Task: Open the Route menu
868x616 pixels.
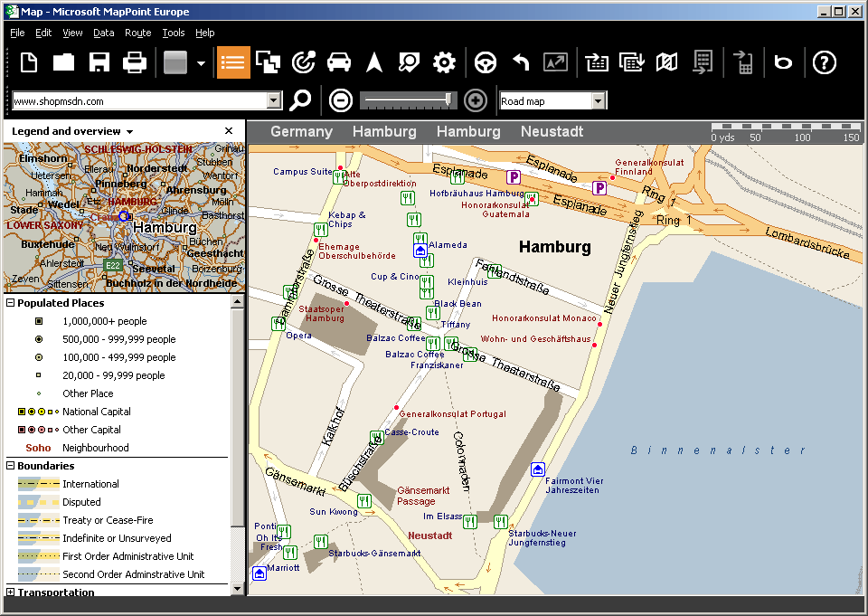Action: [x=137, y=33]
